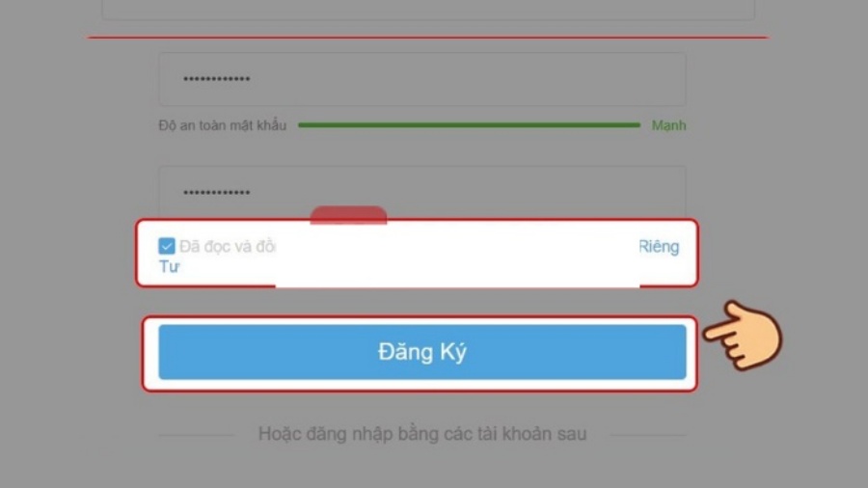
Task: Click the green Mạnh strength label
Action: tap(668, 125)
